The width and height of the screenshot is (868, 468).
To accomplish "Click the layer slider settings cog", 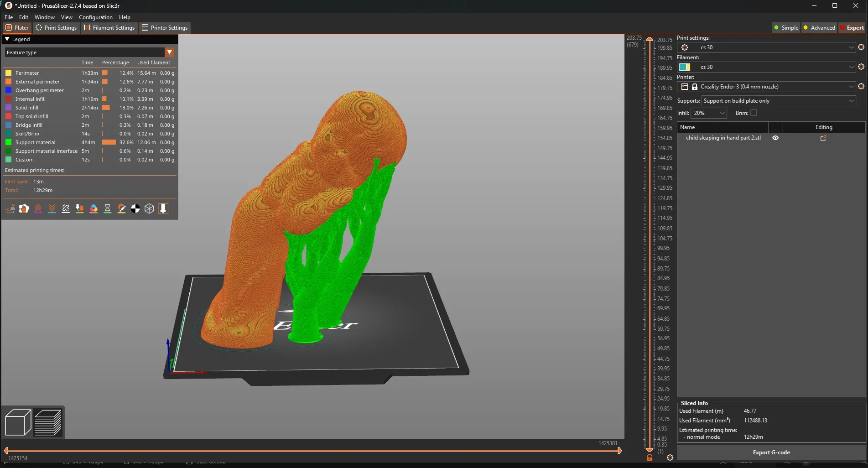I will point(670,458).
